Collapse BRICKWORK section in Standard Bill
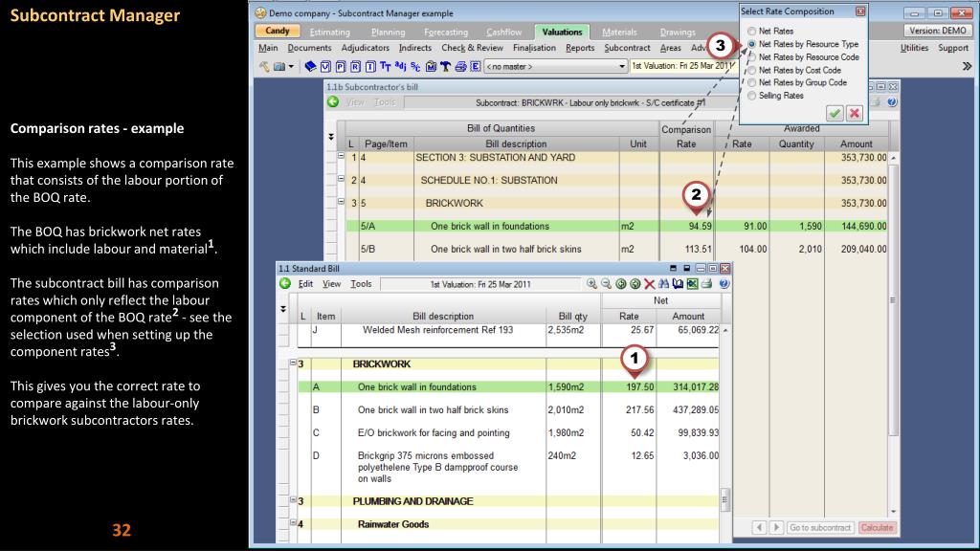 click(293, 363)
